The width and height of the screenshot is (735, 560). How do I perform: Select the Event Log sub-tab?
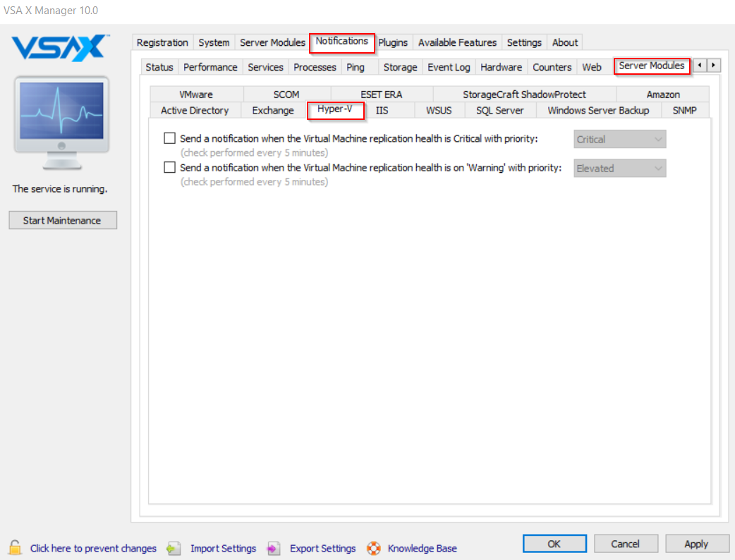(449, 68)
